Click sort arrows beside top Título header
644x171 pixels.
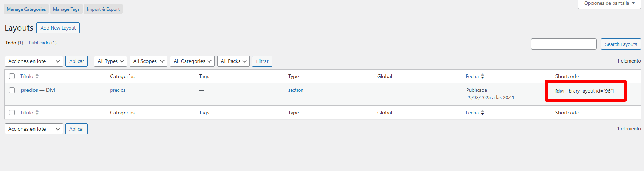[x=37, y=76]
